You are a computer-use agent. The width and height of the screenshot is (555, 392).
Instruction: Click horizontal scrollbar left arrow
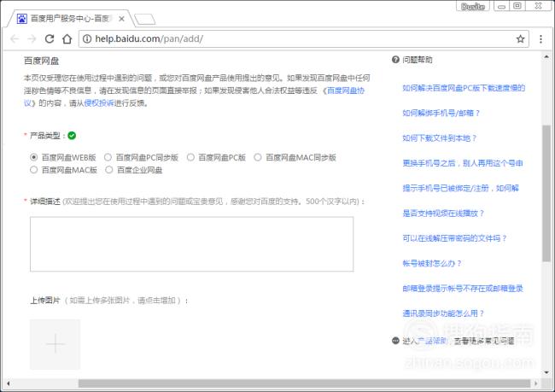click(9, 383)
